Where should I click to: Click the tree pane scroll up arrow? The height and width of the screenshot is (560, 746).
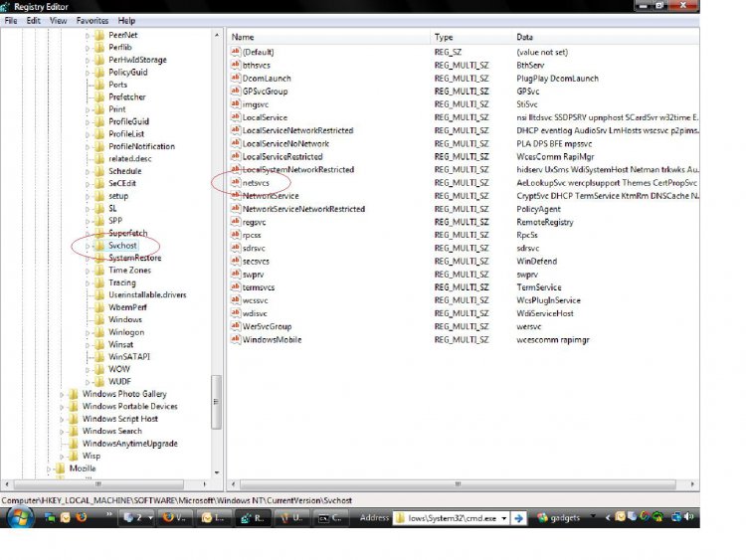(x=217, y=35)
